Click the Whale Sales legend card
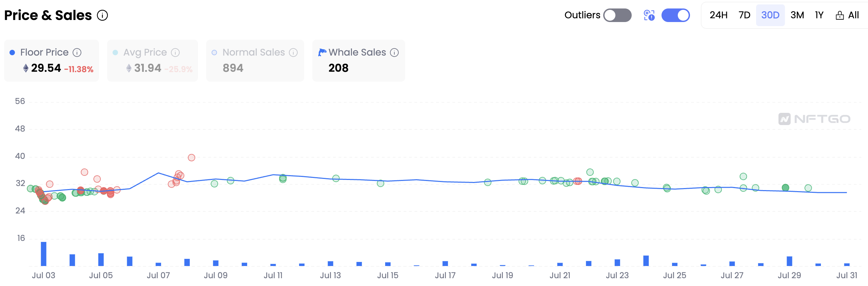The image size is (868, 286). click(x=359, y=61)
